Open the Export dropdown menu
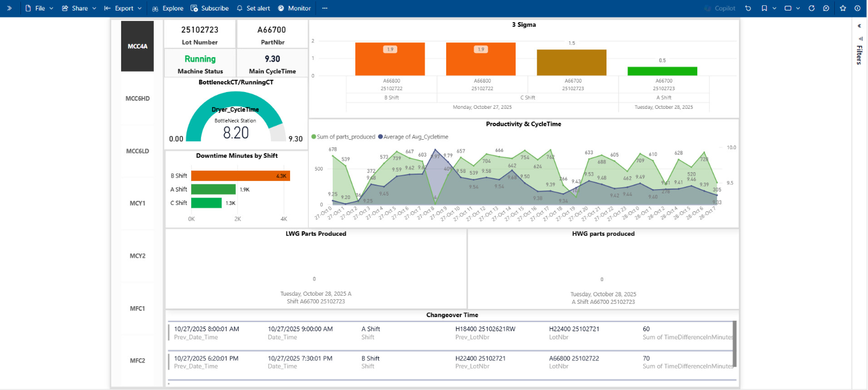Screen dimensions: 868x390 pyautogui.click(x=123, y=8)
